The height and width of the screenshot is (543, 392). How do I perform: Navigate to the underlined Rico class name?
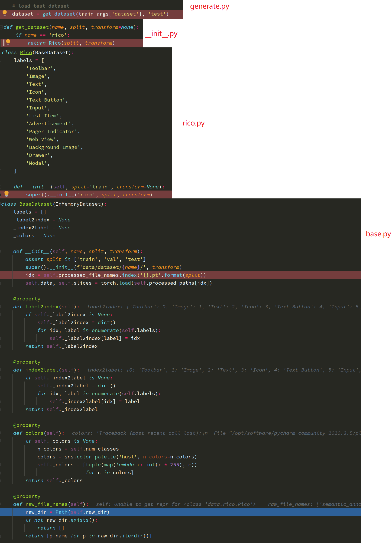26,53
